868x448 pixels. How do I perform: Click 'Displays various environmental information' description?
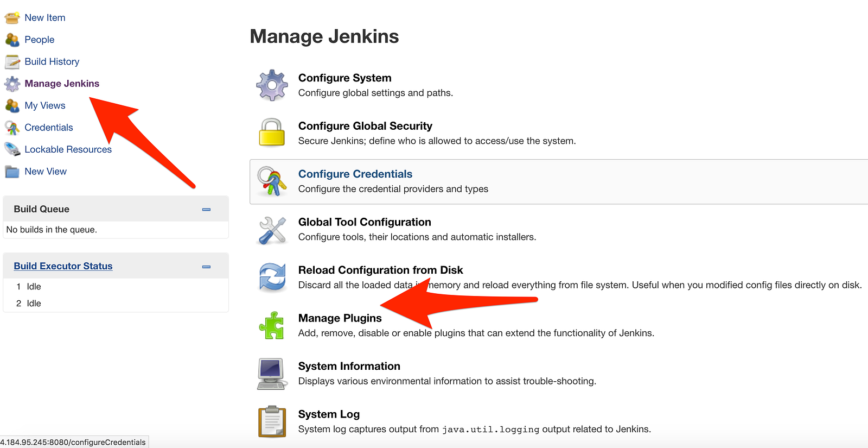447,381
